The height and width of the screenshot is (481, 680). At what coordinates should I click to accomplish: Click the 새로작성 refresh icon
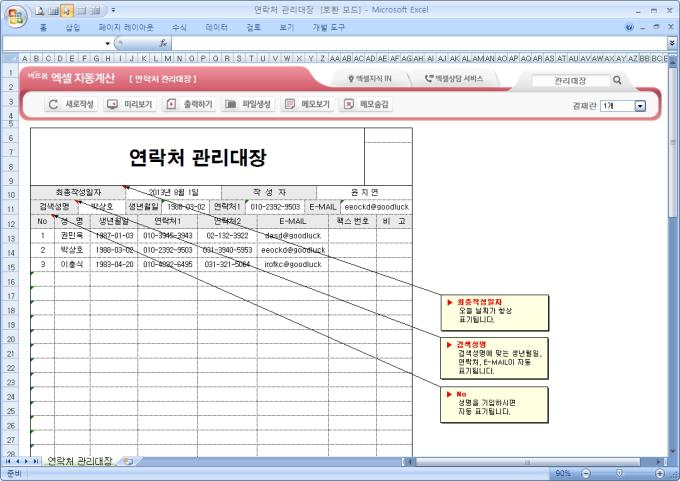click(x=53, y=104)
